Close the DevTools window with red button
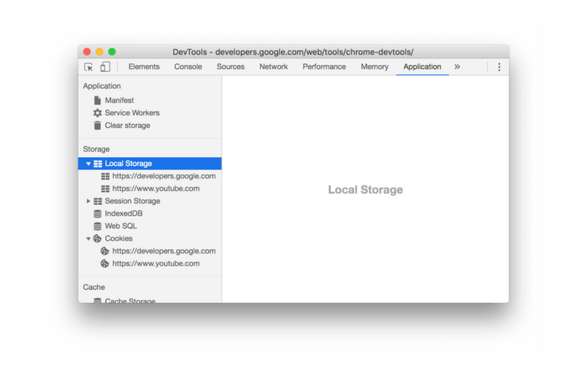The image size is (588, 385). [x=87, y=52]
